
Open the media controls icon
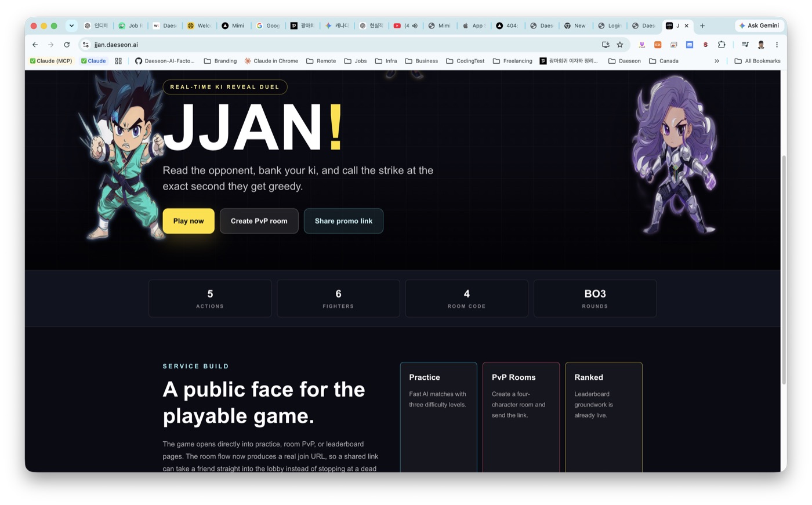click(x=745, y=45)
